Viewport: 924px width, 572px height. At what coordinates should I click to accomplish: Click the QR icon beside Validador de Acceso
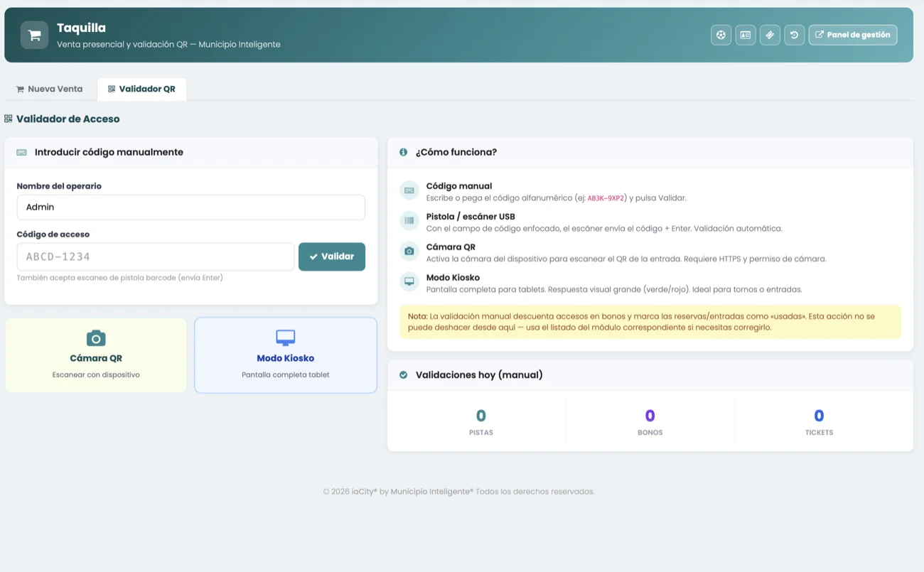point(9,119)
